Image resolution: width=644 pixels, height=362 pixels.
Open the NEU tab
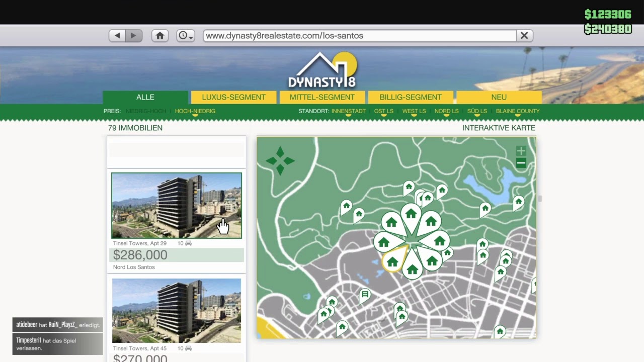click(x=499, y=98)
